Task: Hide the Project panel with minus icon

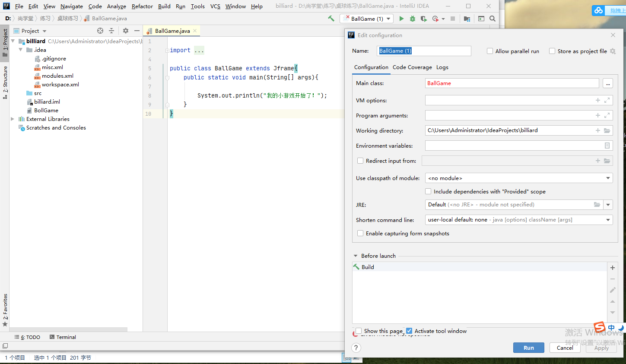Action: pos(137,31)
